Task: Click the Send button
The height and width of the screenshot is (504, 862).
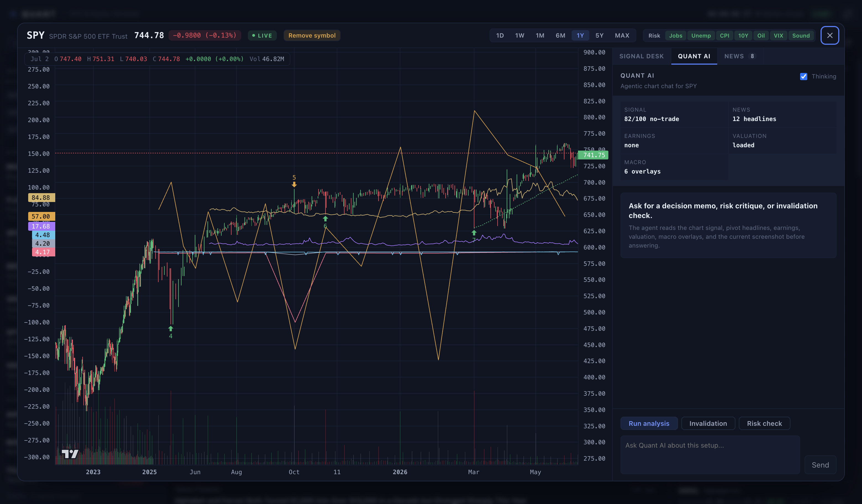Action: (x=820, y=465)
